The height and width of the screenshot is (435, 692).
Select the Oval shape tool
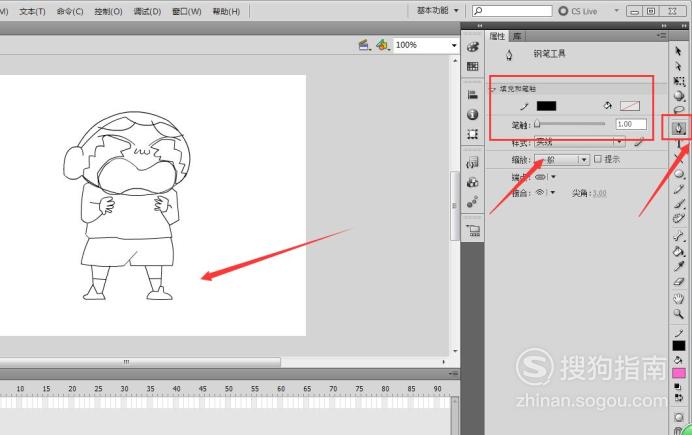tap(679, 174)
